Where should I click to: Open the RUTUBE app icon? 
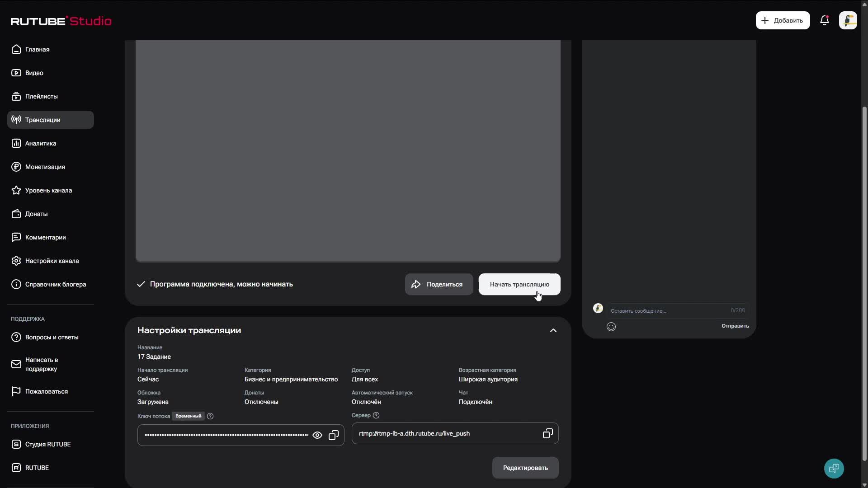[16, 468]
